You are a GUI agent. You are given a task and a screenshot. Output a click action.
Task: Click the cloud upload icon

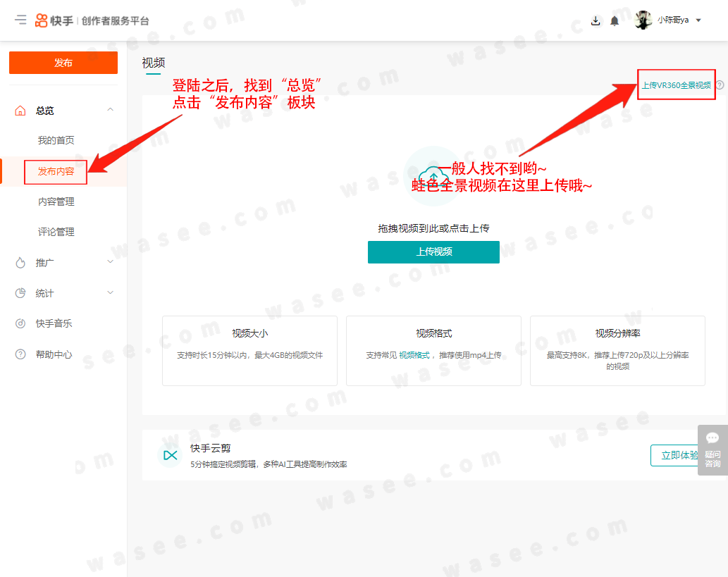433,176
